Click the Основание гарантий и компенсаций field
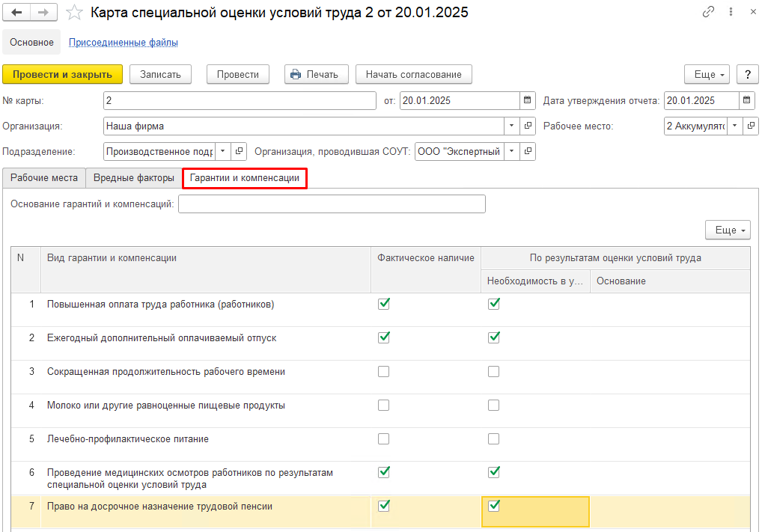 (332, 204)
